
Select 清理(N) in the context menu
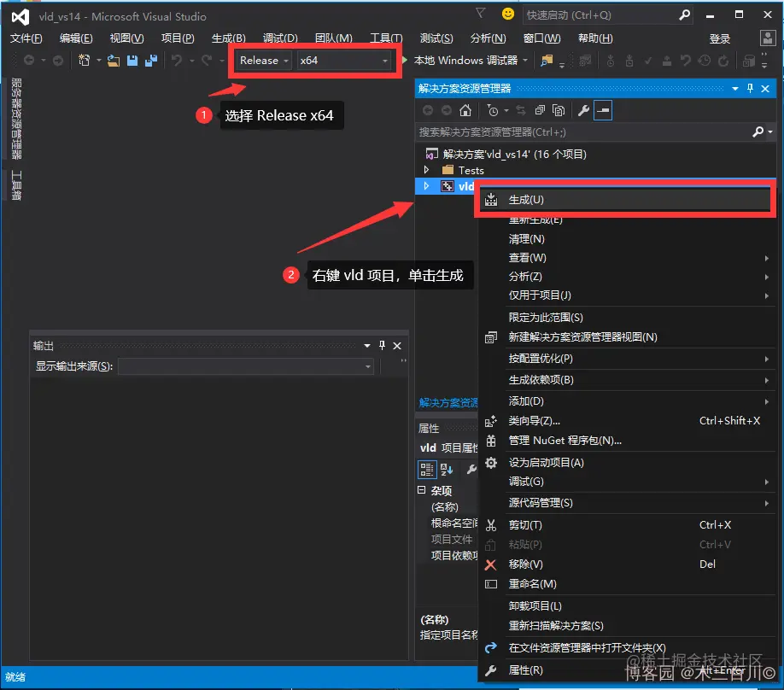(x=625, y=239)
